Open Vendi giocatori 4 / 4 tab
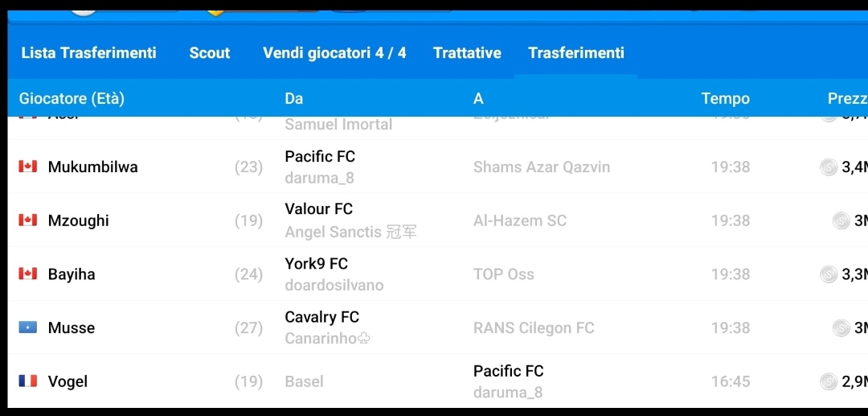Viewport: 868px width, 416px height. tap(334, 53)
